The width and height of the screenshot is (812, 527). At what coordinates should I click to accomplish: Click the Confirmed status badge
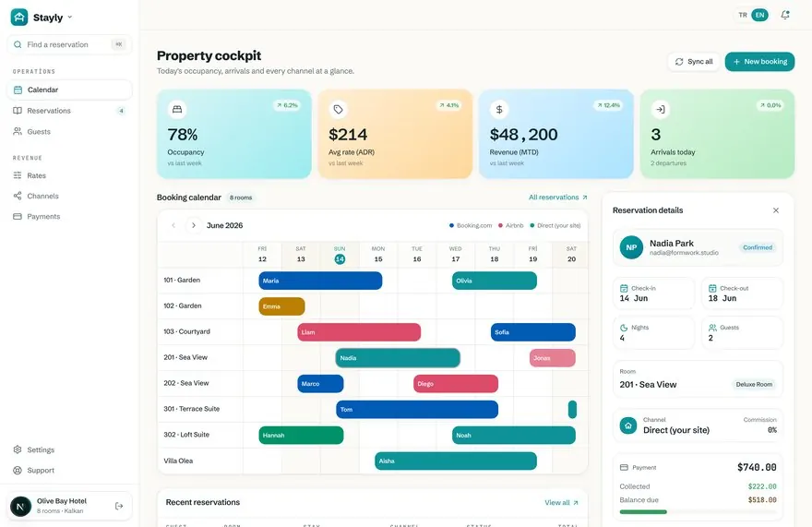[x=758, y=247]
